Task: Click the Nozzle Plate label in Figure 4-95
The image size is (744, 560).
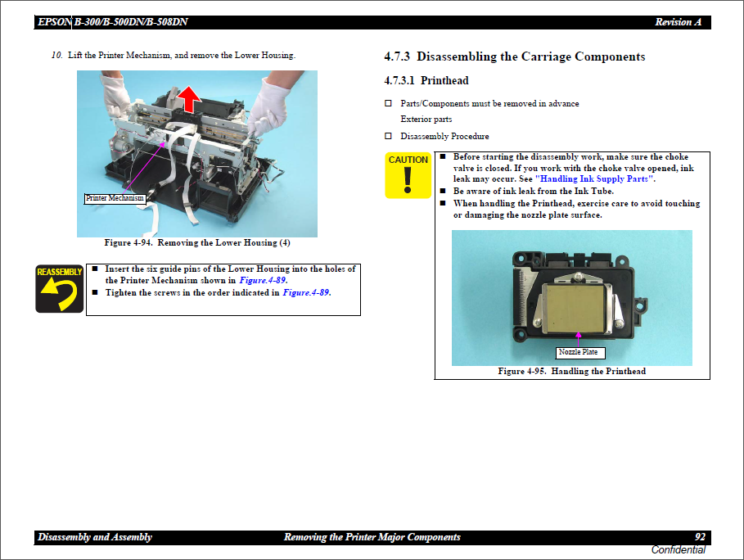Action: [x=579, y=353]
